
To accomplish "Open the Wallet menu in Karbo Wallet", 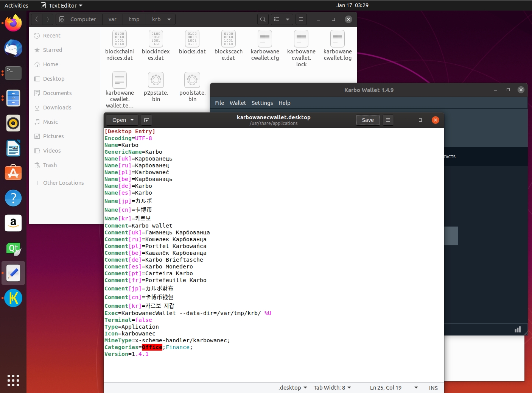I will (238, 103).
